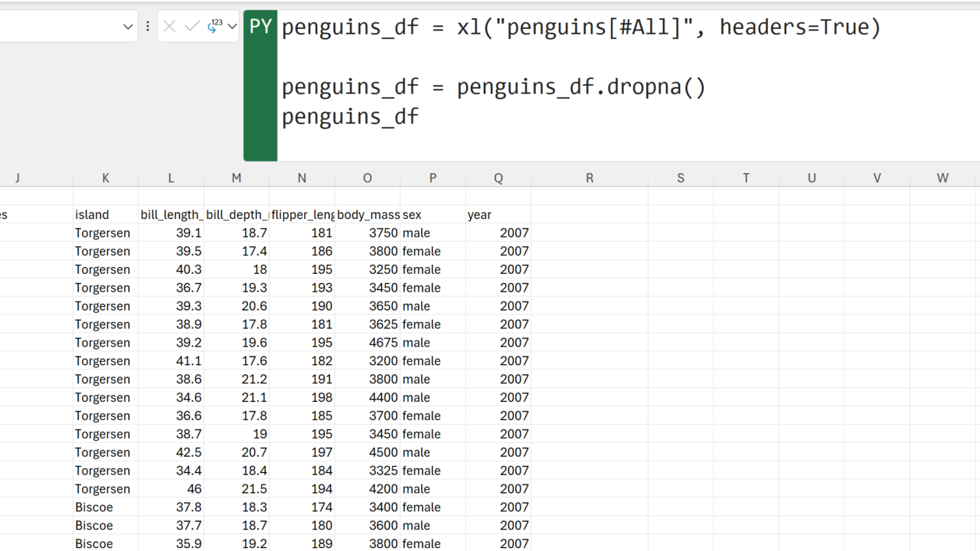Select column K header
The height and width of the screenshot is (551, 980).
106,178
